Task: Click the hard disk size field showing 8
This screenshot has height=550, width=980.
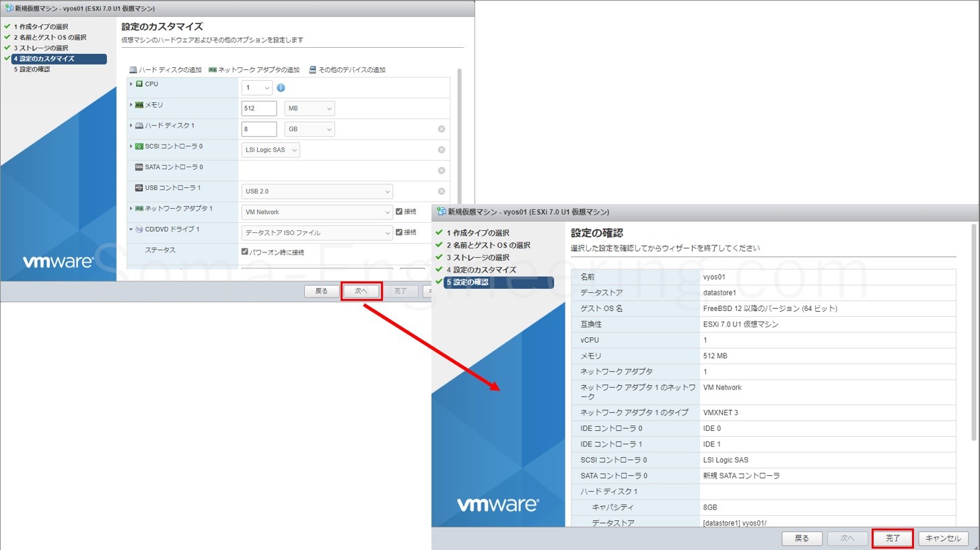Action: pos(259,129)
